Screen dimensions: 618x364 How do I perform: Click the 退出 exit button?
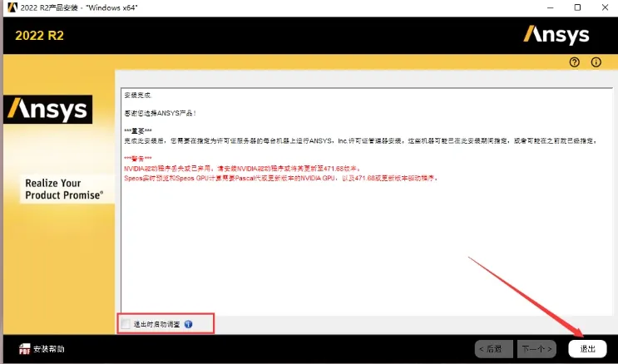(x=587, y=349)
